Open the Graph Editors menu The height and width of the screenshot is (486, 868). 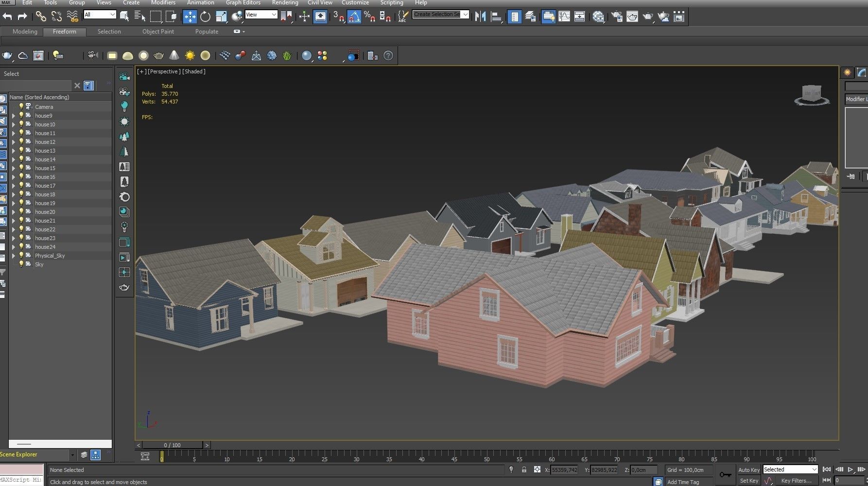tap(243, 3)
